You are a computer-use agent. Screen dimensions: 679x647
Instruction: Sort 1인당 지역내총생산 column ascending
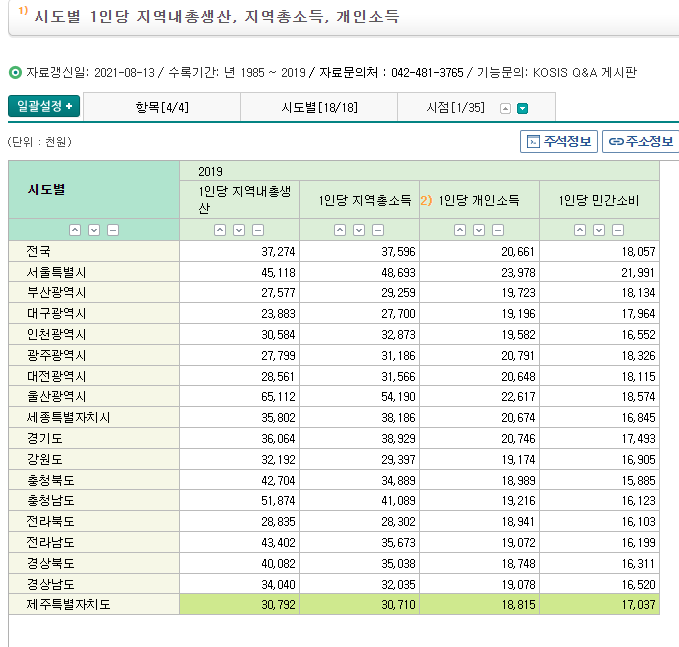click(221, 230)
